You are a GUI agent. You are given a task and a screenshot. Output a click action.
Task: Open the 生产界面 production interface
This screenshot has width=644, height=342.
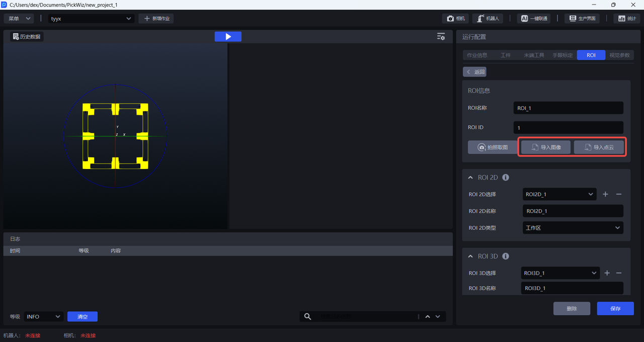coord(583,19)
